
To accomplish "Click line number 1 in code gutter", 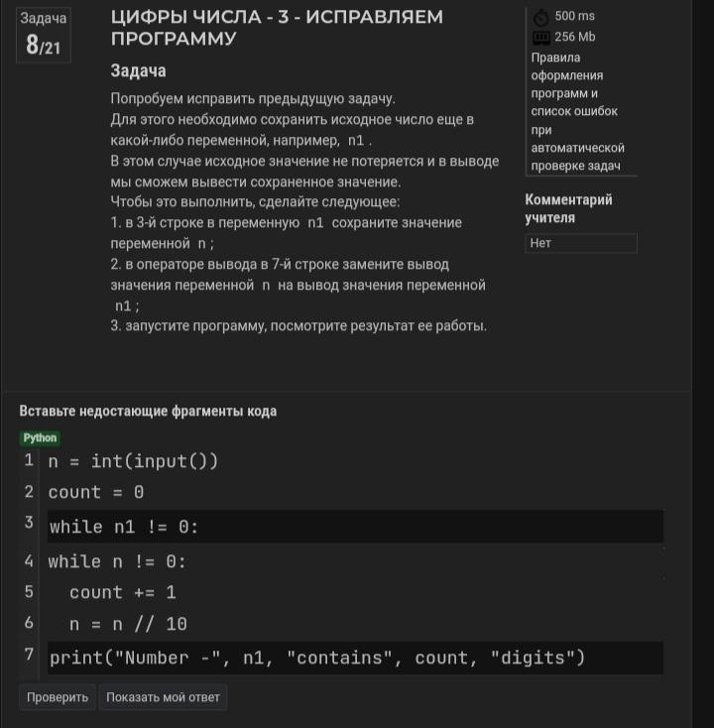I will pos(29,460).
